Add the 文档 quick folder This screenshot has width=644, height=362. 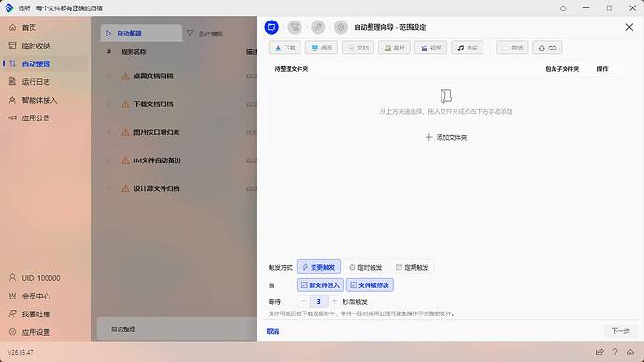click(x=357, y=48)
